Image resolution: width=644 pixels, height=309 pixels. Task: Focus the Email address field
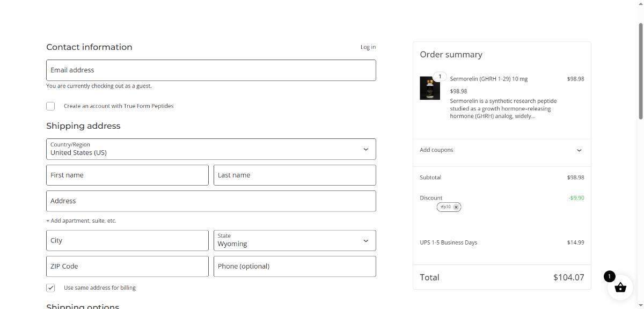pos(211,70)
